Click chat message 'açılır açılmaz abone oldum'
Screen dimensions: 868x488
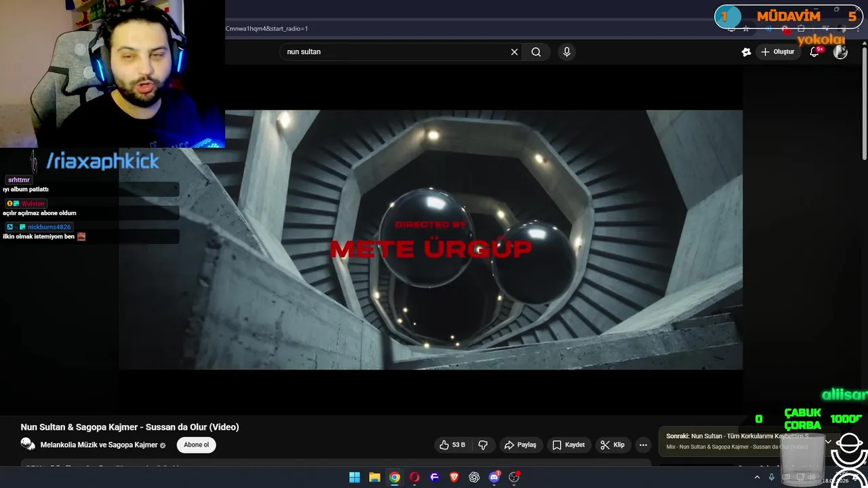coord(39,213)
